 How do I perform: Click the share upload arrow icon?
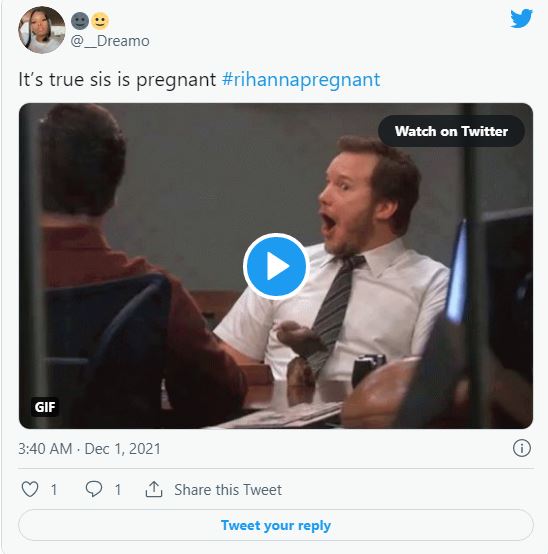click(154, 489)
